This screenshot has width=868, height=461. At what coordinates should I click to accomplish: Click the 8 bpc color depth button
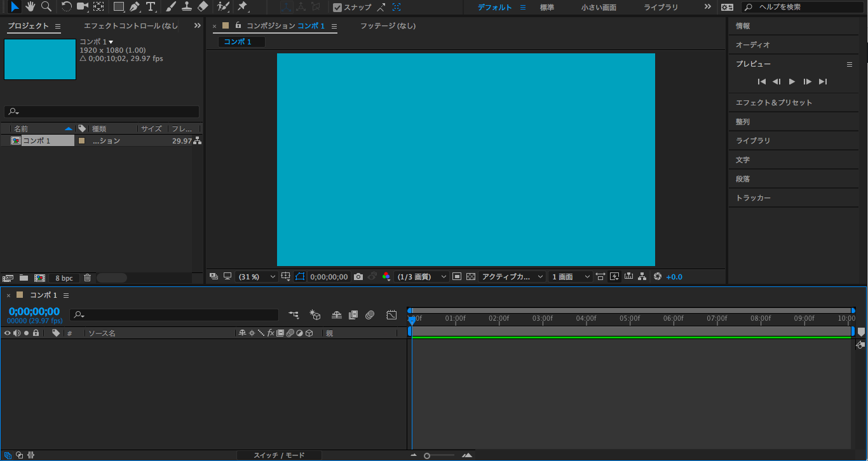(64, 278)
